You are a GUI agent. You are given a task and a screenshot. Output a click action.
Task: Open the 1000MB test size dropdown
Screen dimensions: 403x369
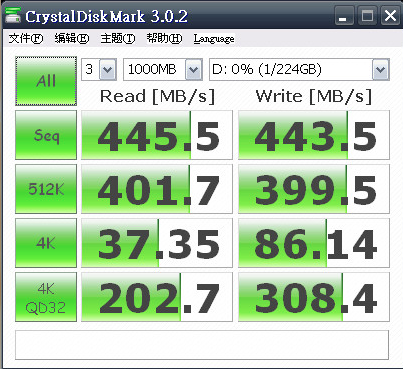pos(163,69)
